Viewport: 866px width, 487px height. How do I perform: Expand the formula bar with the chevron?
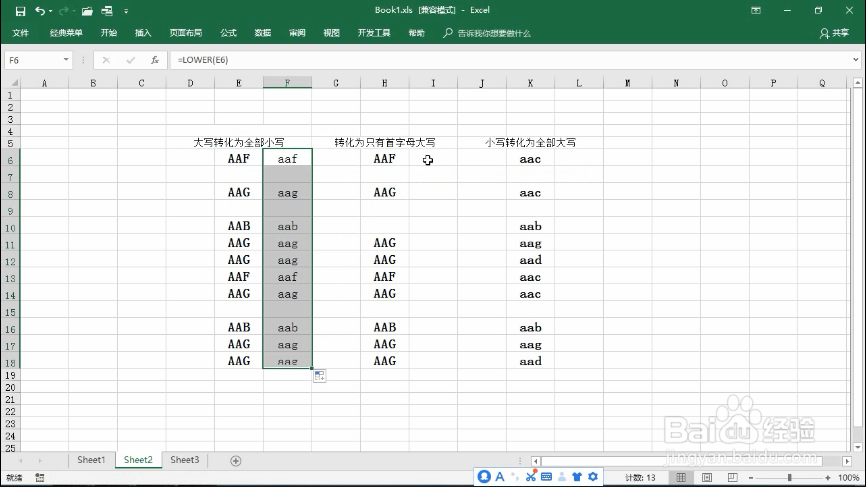pyautogui.click(x=856, y=60)
